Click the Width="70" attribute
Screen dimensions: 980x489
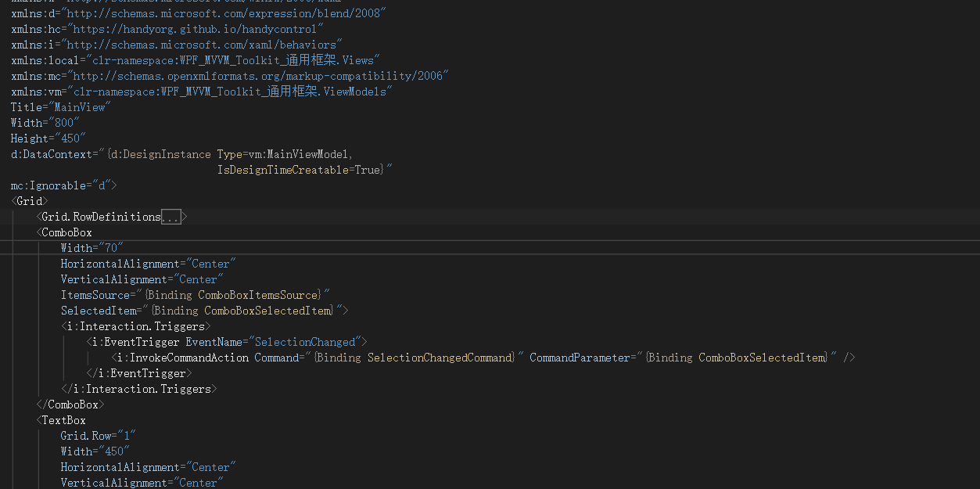[x=92, y=248]
